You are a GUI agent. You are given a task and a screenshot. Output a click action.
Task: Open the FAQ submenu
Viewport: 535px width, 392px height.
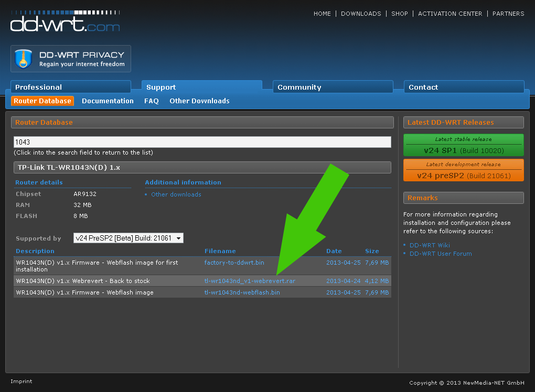click(152, 101)
